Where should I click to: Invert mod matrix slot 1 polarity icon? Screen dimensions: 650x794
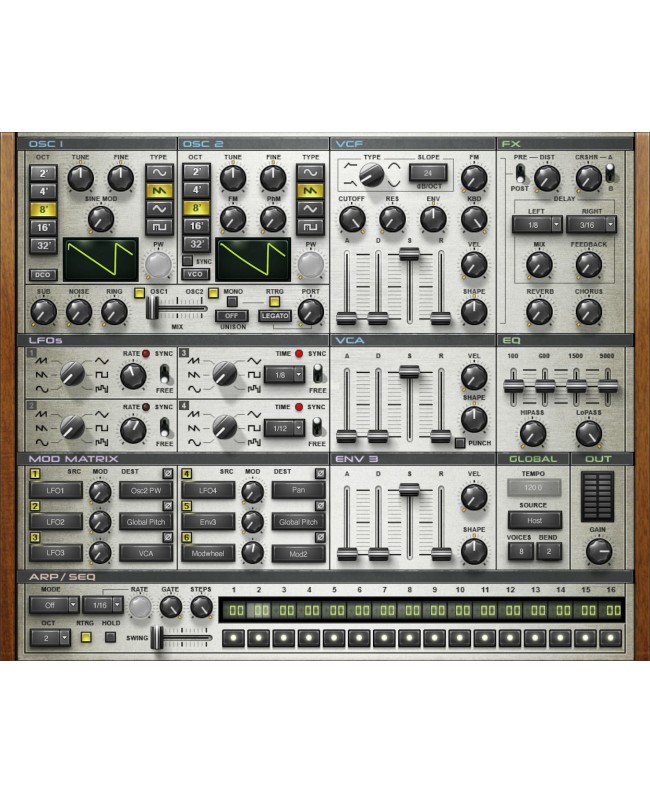[x=168, y=473]
